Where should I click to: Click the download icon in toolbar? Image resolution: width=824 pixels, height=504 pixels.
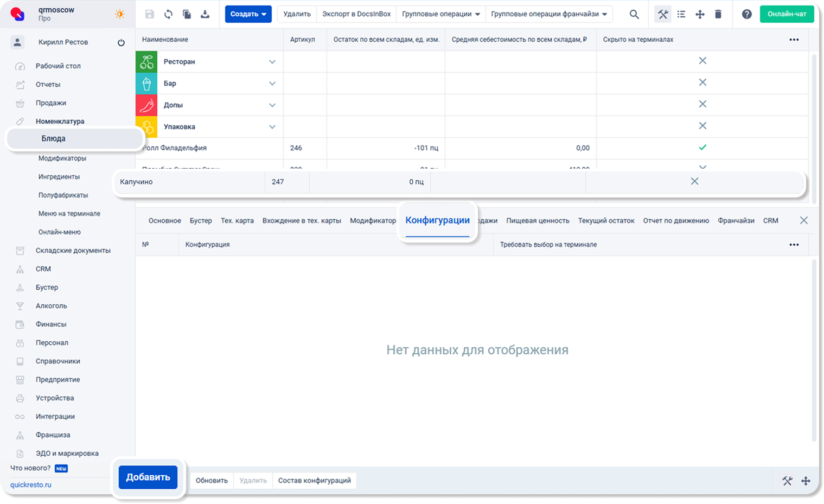pos(205,14)
